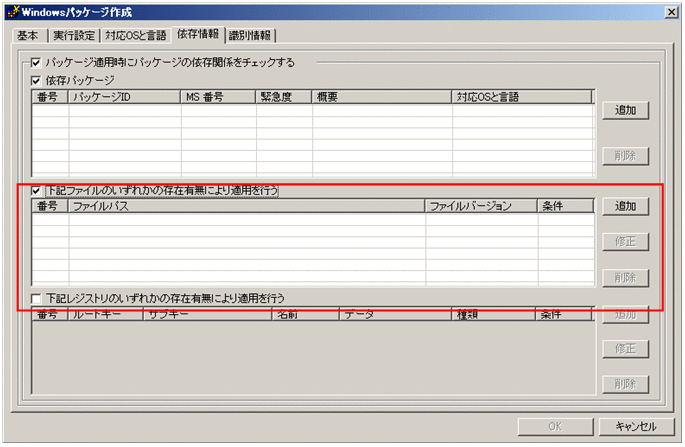Click the ファイルパス column header
685x447 pixels.
click(246, 207)
